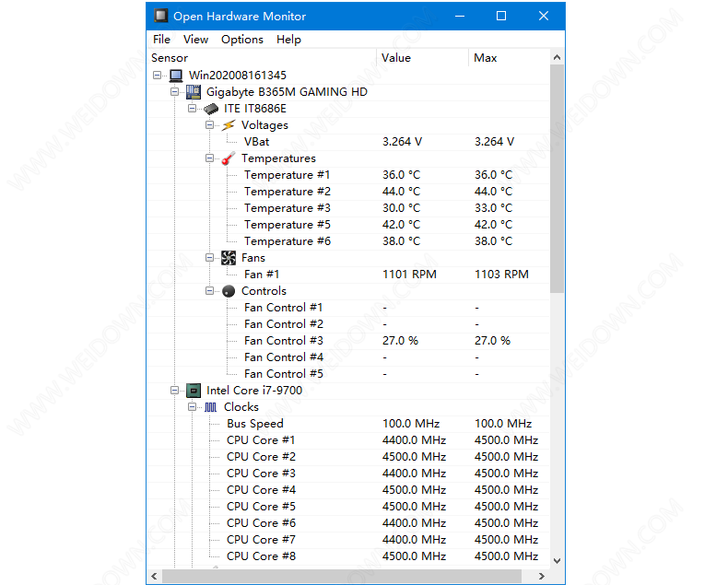
Task: Collapse the Clocks group
Action: click(x=193, y=407)
